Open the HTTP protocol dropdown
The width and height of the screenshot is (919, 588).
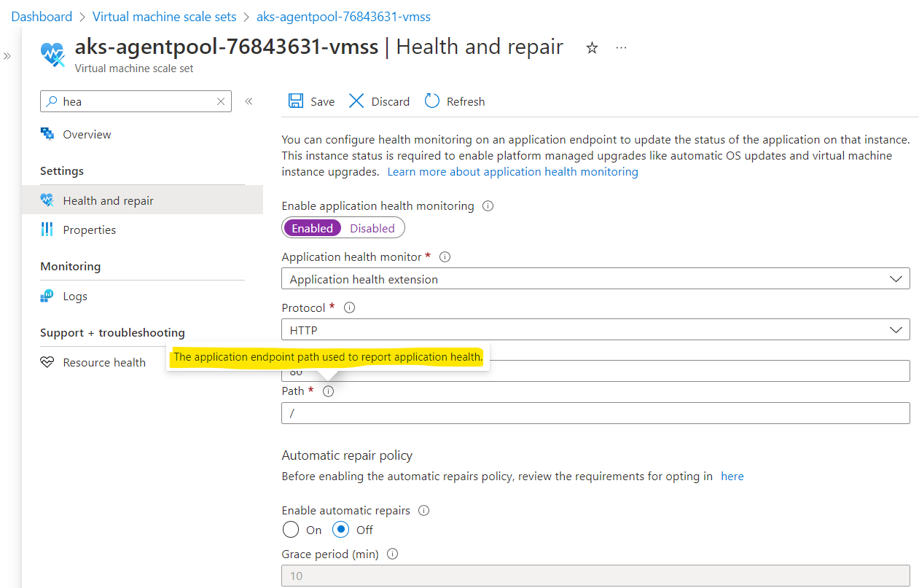[x=595, y=330]
